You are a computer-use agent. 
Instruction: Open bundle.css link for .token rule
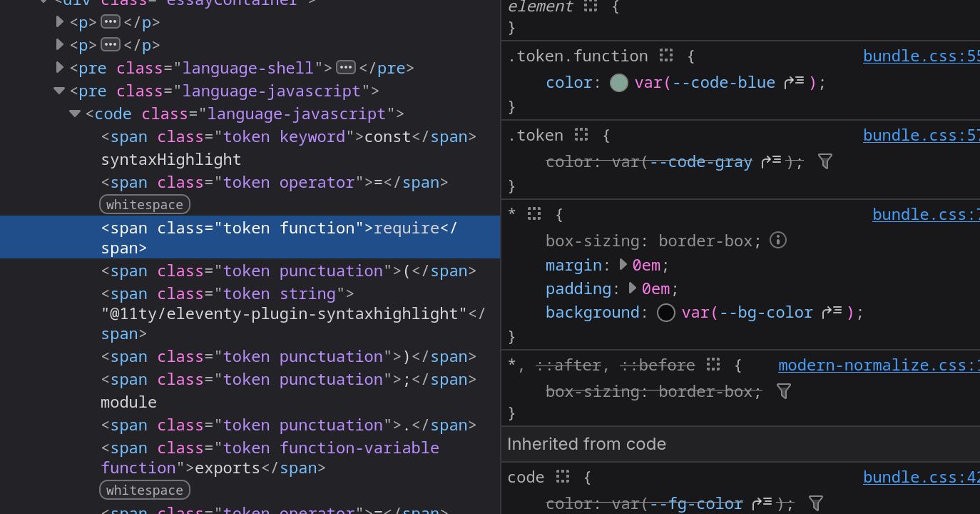tap(922, 135)
